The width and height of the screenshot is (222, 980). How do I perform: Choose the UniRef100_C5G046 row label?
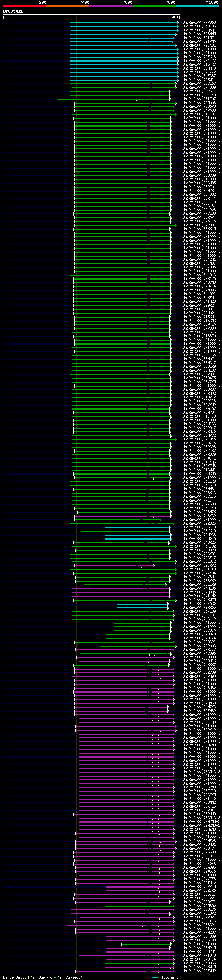pyautogui.click(x=199, y=539)
